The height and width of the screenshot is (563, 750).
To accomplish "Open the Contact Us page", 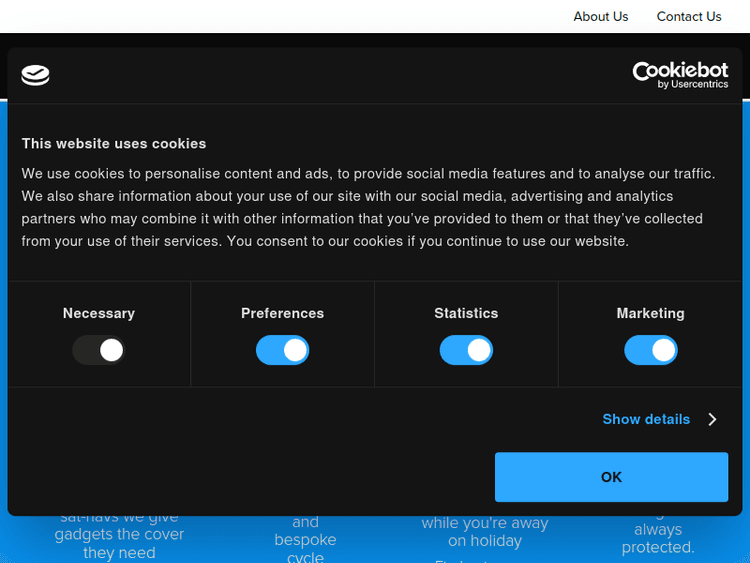I will tap(688, 16).
